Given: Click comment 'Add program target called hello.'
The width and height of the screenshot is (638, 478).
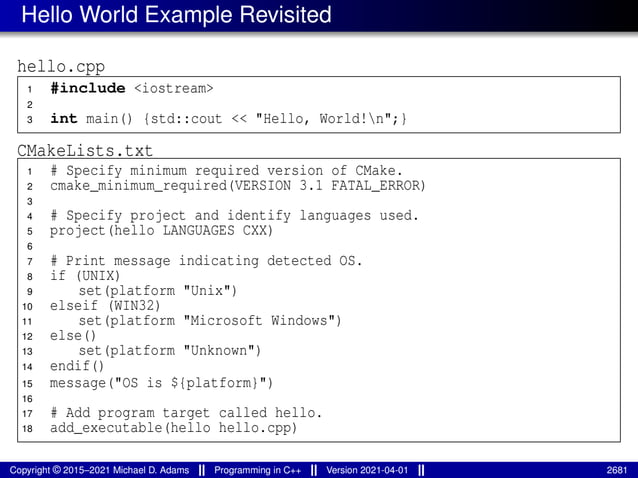Looking at the screenshot, I should tap(186, 413).
